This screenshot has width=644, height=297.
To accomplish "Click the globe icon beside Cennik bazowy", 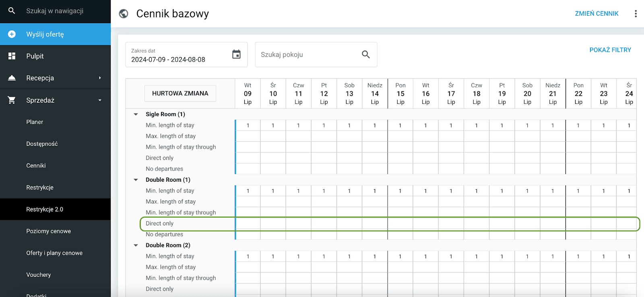I will click(124, 14).
